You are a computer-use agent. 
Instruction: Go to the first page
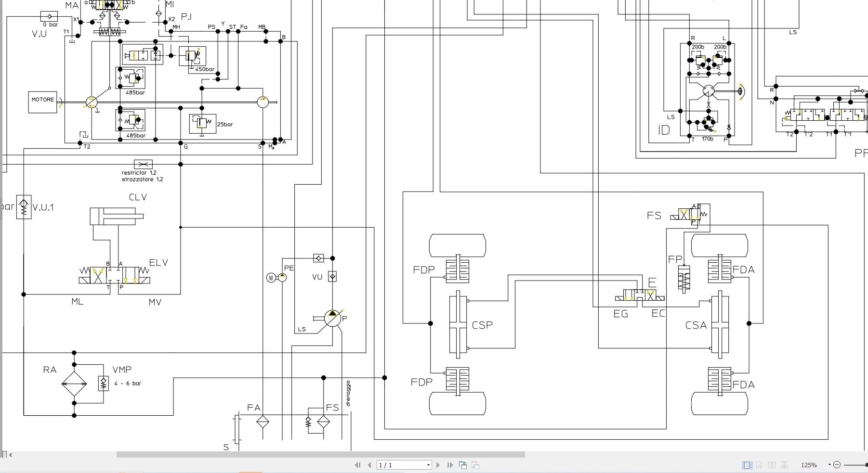tap(357, 465)
